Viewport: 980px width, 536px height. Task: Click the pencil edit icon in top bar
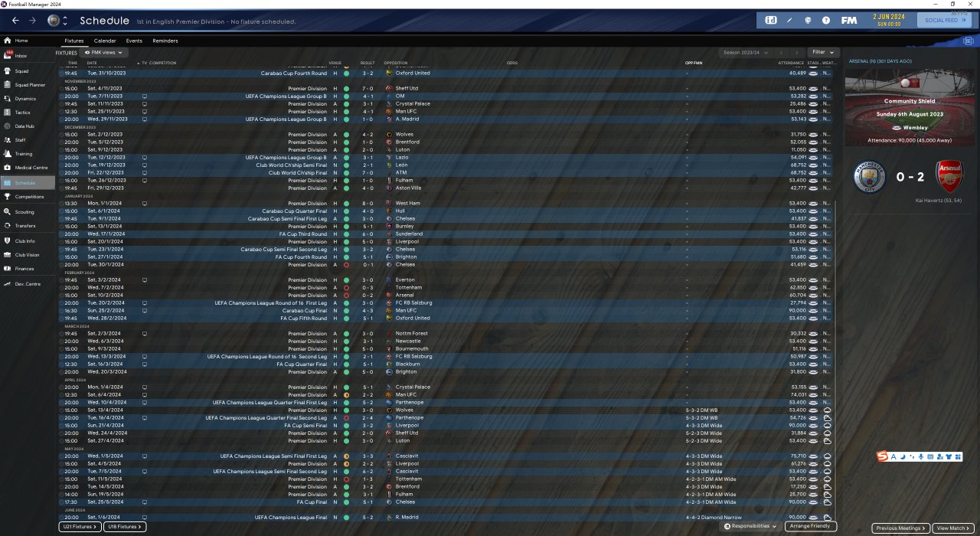(789, 20)
